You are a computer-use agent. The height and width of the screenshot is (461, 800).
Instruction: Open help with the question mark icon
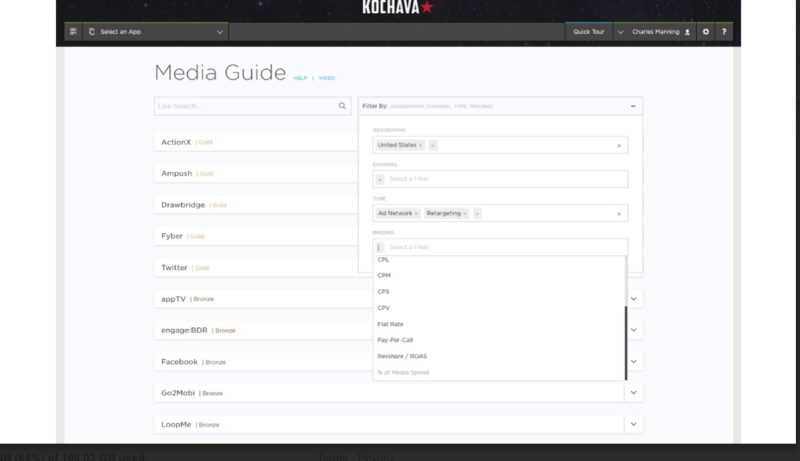click(723, 32)
